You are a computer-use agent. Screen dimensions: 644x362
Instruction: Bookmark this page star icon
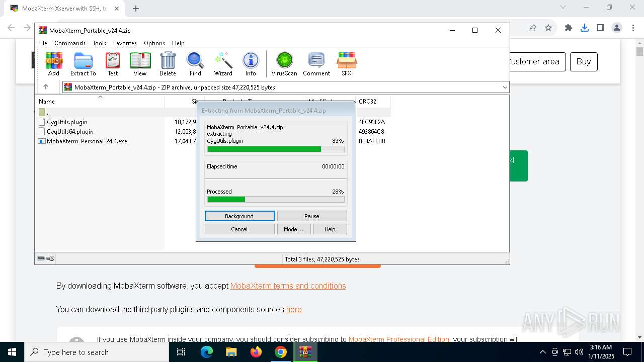(548, 28)
